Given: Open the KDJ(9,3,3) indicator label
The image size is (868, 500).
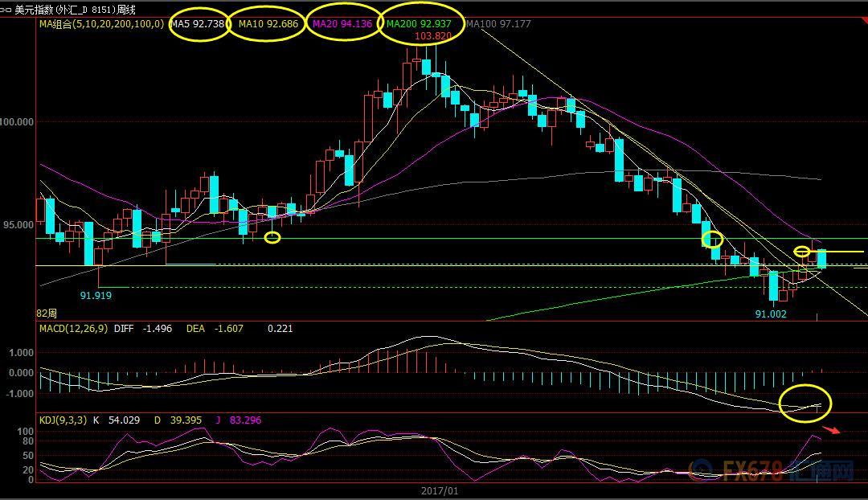Looking at the screenshot, I should [63, 420].
